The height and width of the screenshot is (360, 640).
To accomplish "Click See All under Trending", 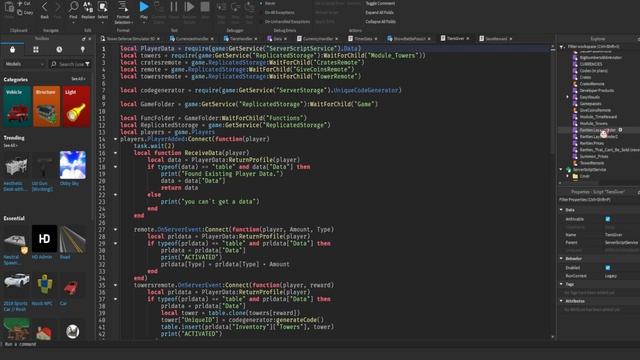I will 11,145.
